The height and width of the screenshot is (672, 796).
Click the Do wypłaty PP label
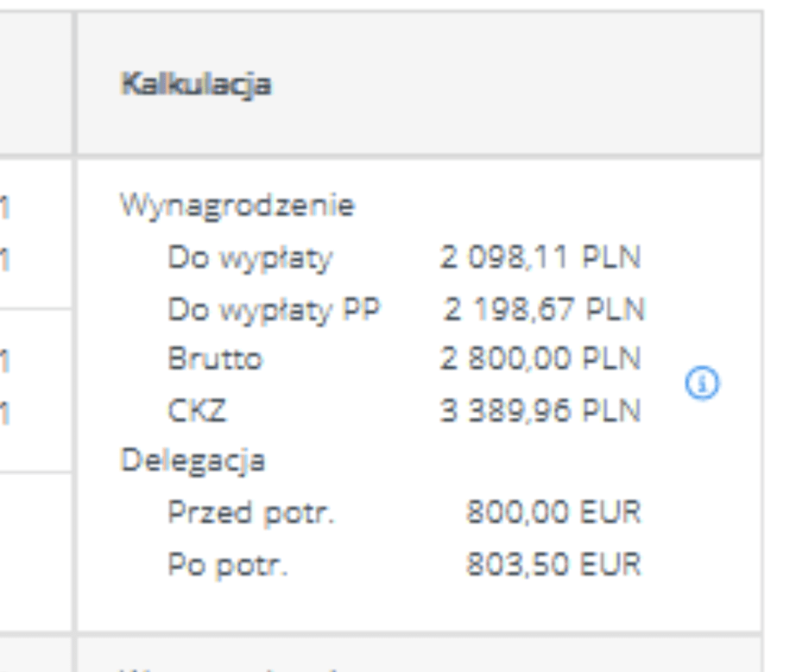(273, 308)
